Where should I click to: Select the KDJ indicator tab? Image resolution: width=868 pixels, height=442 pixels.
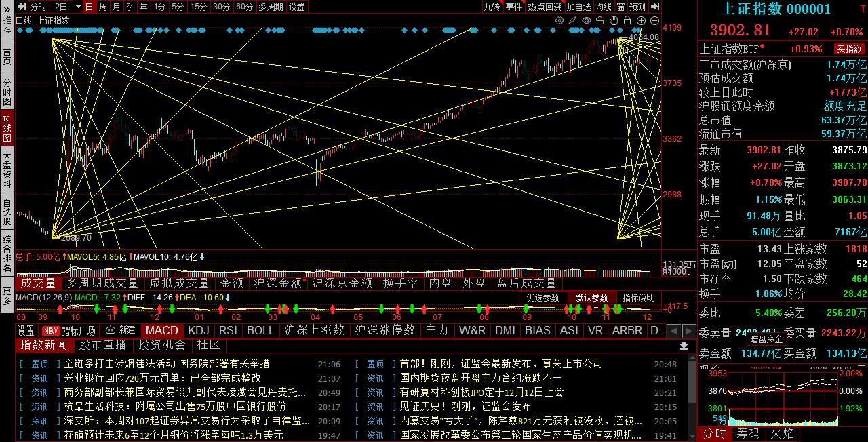tap(199, 330)
